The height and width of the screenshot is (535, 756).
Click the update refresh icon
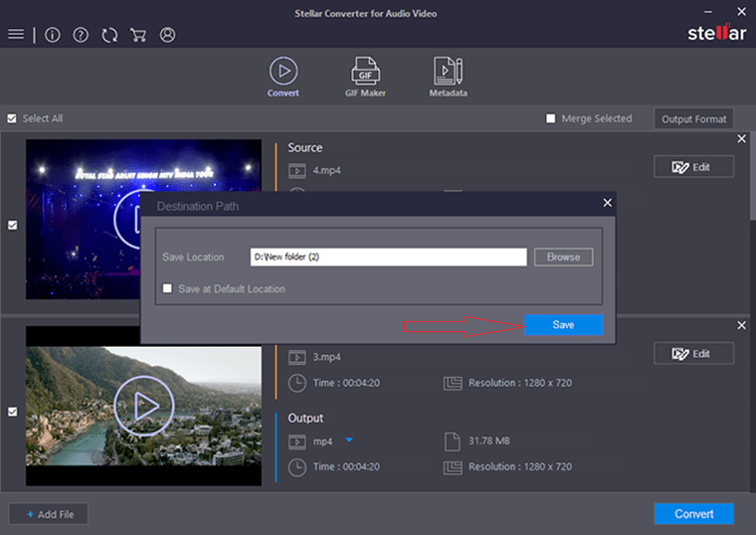(109, 35)
